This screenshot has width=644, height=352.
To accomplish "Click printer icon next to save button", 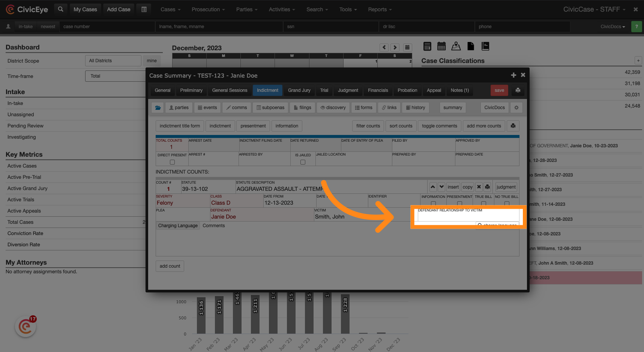I will click(x=518, y=90).
